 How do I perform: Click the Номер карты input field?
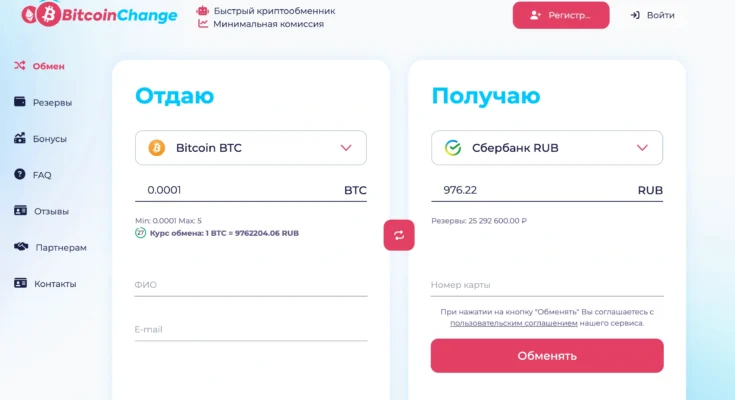(x=547, y=285)
